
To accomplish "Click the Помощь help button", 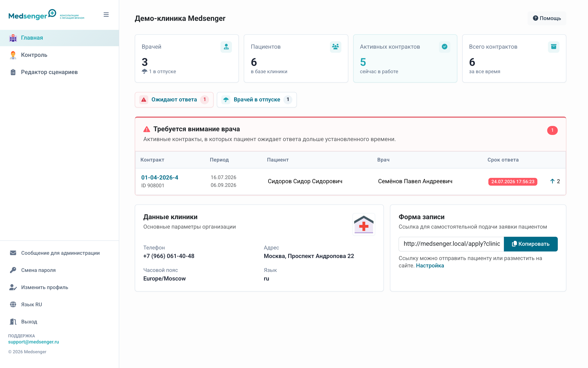I will (547, 18).
